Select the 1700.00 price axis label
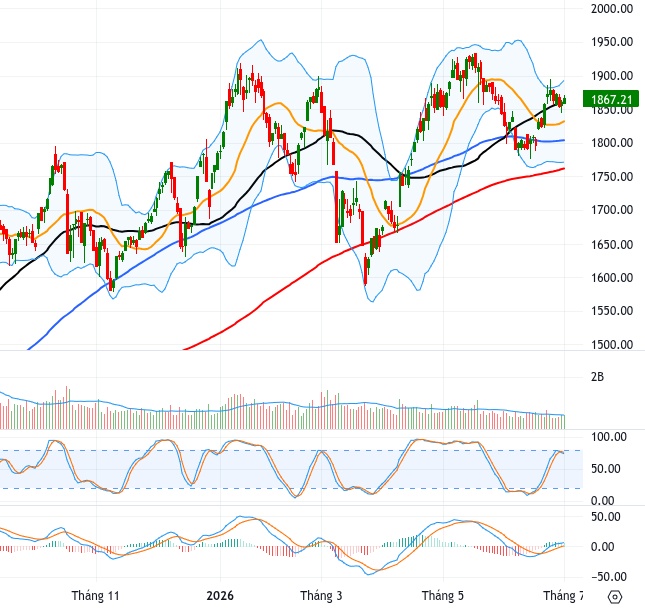Screen dimensions: 645x609 (x=612, y=210)
